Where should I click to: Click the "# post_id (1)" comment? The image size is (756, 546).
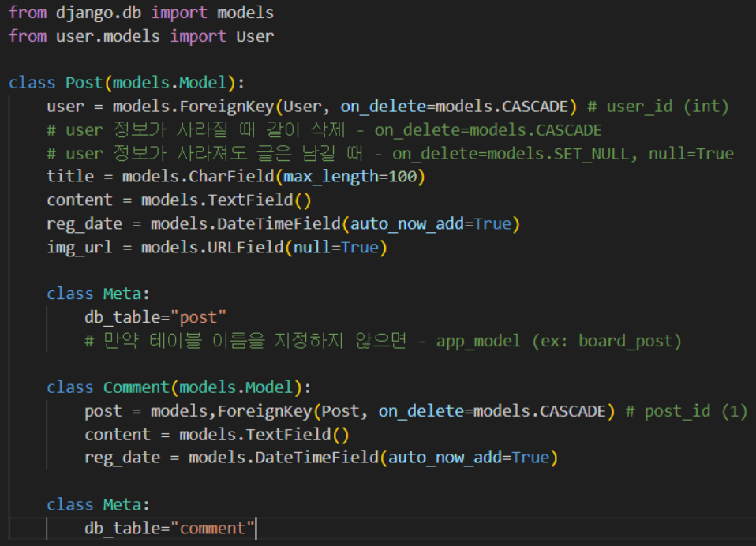[x=686, y=411]
